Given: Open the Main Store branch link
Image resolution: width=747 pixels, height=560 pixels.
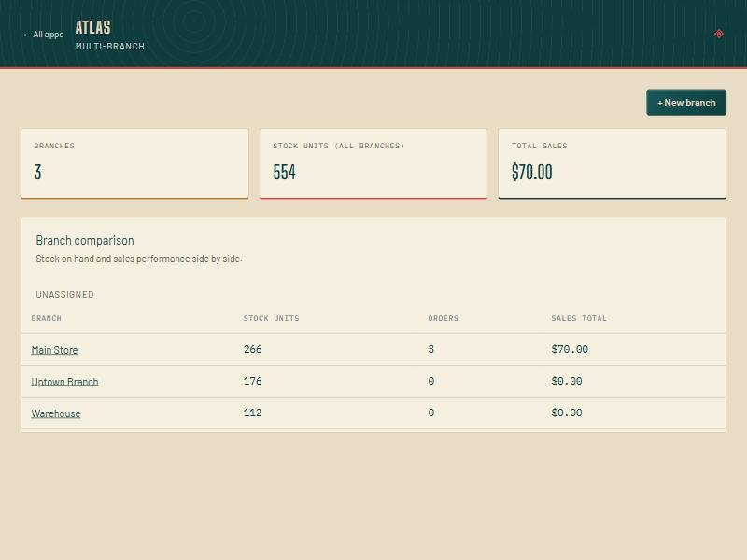Looking at the screenshot, I should point(54,350).
